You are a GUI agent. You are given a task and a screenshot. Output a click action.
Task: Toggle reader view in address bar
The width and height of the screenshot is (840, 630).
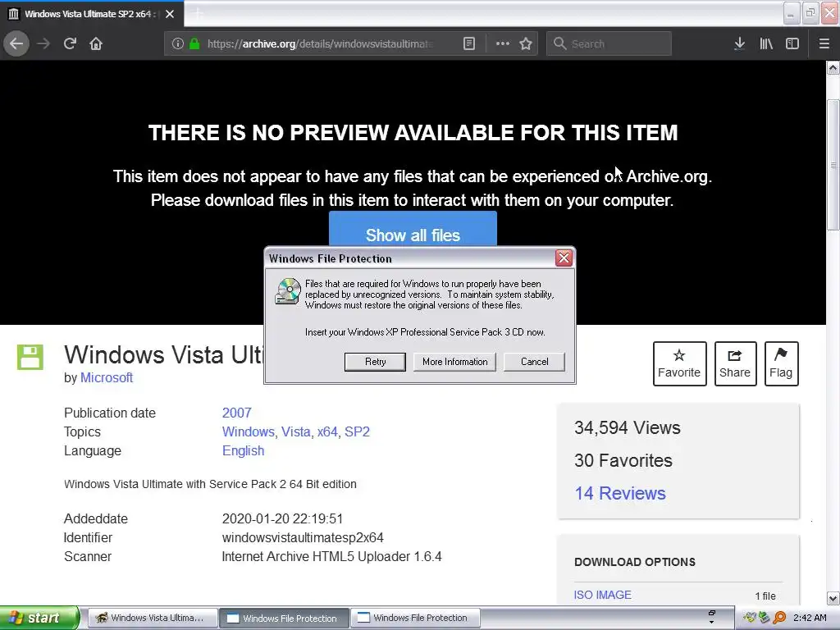point(468,43)
